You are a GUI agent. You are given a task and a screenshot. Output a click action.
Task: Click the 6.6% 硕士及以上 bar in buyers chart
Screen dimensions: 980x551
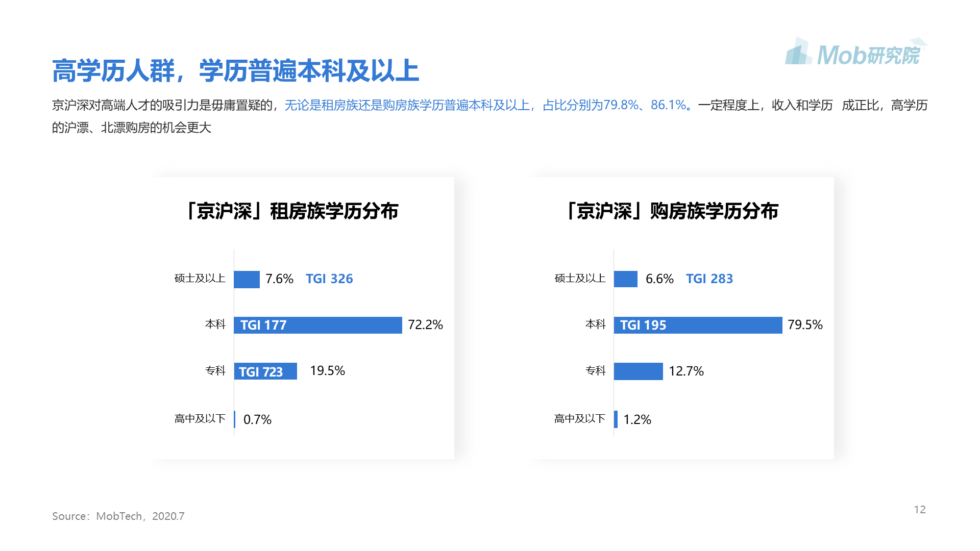[x=626, y=279]
